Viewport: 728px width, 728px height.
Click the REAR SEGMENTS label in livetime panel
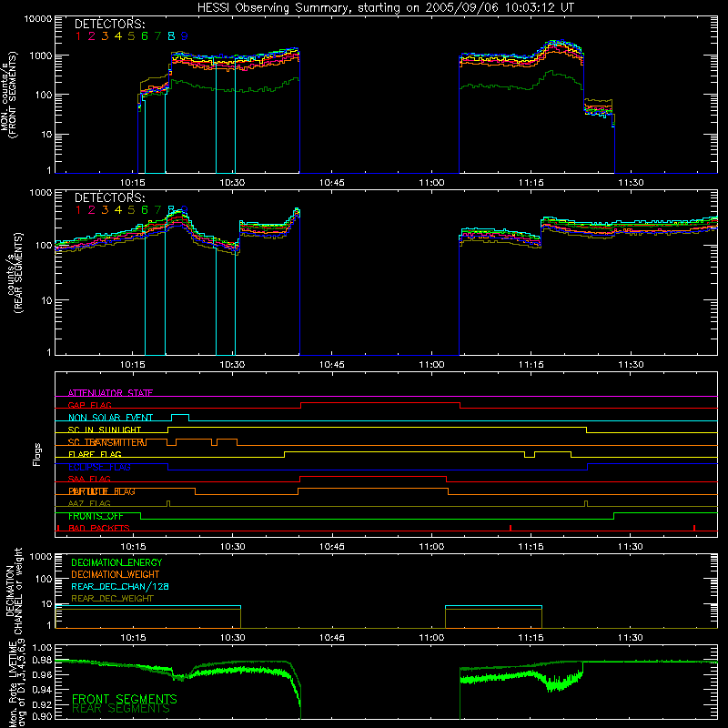click(121, 709)
